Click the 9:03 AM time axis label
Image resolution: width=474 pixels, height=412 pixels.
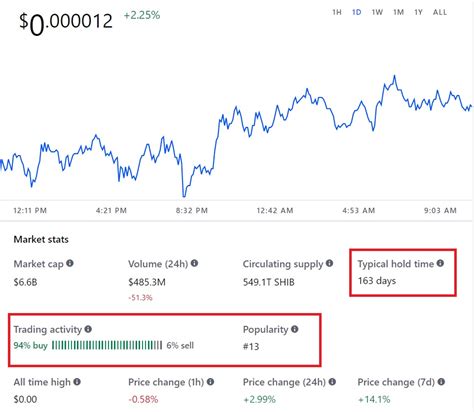pyautogui.click(x=440, y=210)
